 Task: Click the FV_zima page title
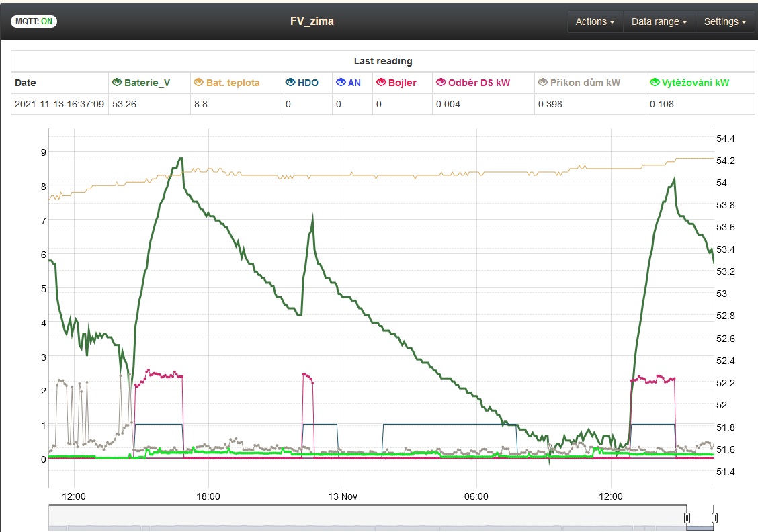click(x=312, y=21)
